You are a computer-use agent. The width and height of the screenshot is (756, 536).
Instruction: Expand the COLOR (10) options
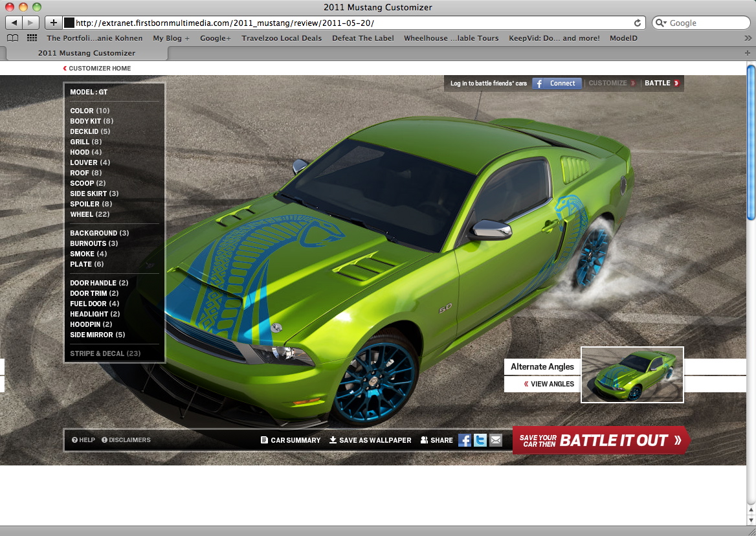coord(89,111)
